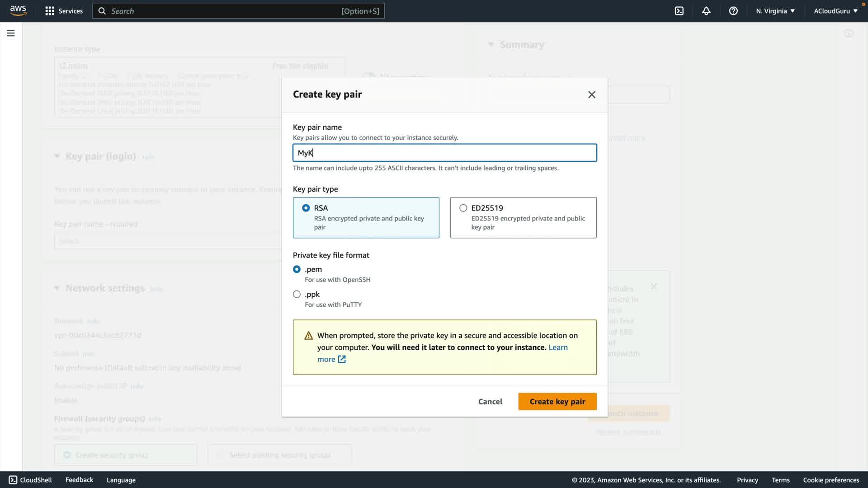Viewport: 868px width, 488px height.
Task: Click the Cancel button
Action: coord(490,401)
